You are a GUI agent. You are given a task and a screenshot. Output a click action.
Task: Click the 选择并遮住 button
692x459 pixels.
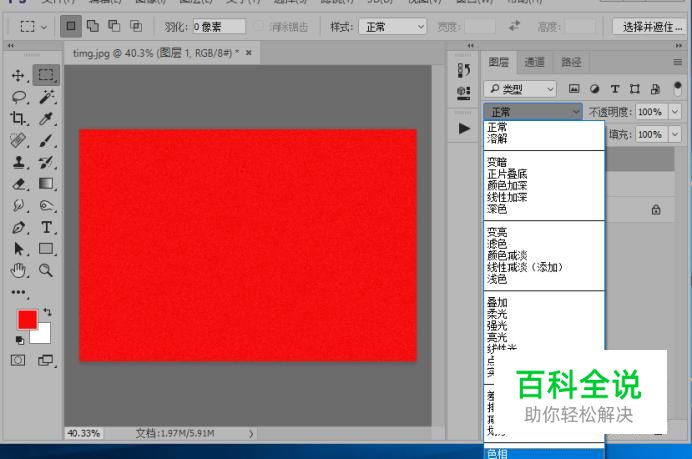pyautogui.click(x=651, y=27)
